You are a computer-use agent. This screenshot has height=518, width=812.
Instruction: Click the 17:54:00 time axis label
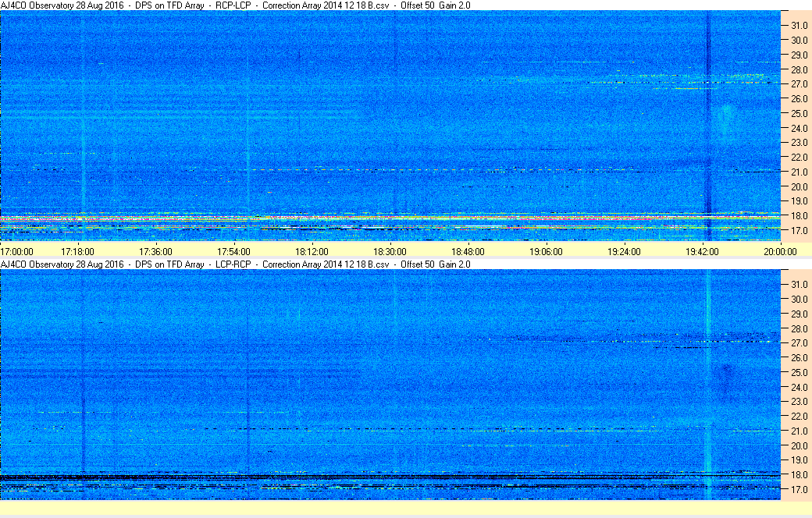click(233, 252)
